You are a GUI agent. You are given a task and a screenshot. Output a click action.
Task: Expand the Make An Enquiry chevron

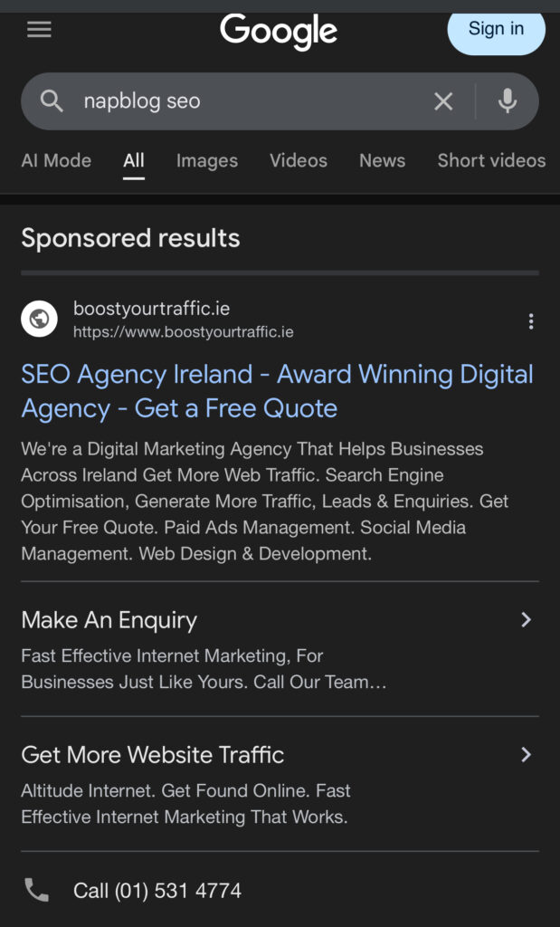click(526, 620)
